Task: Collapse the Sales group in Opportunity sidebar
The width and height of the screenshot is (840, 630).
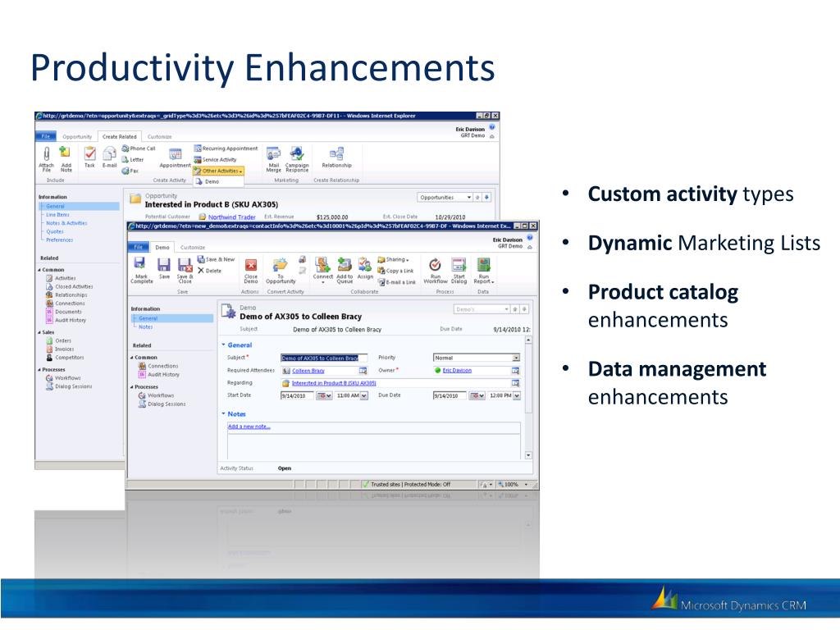Action: tap(39, 332)
